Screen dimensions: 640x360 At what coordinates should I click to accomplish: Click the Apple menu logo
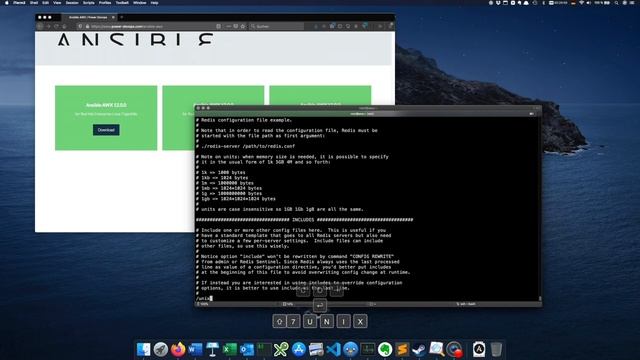pyautogui.click(x=7, y=2)
